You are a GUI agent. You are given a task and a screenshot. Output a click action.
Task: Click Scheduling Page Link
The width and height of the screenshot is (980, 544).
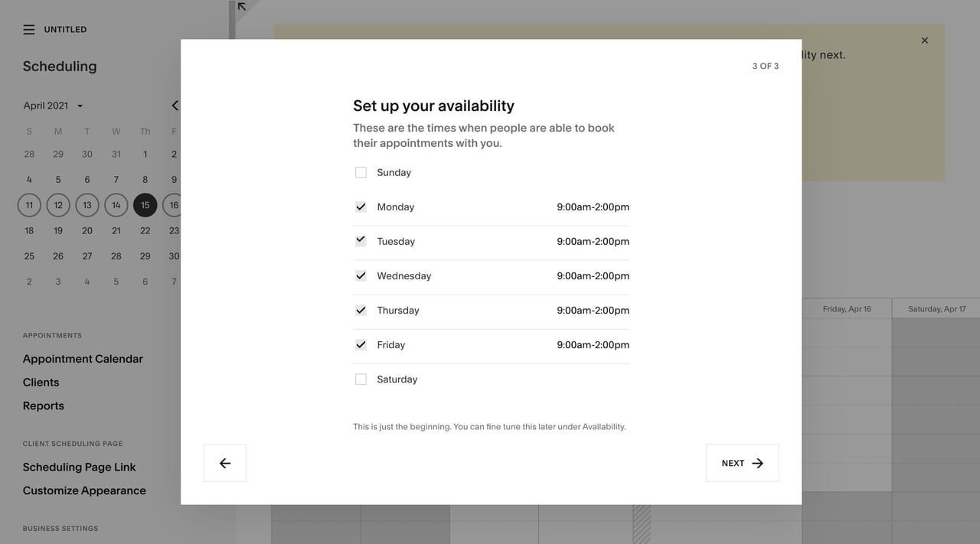80,467
